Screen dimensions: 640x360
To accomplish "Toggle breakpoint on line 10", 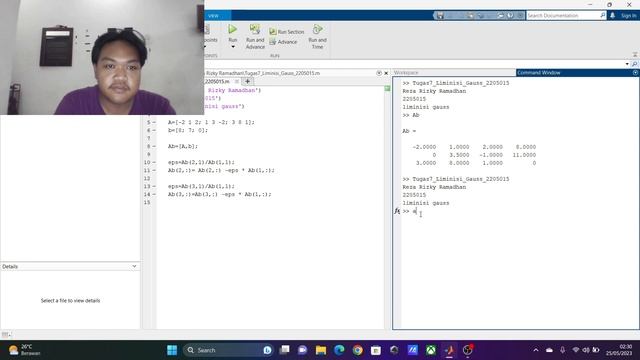I will tap(154, 162).
